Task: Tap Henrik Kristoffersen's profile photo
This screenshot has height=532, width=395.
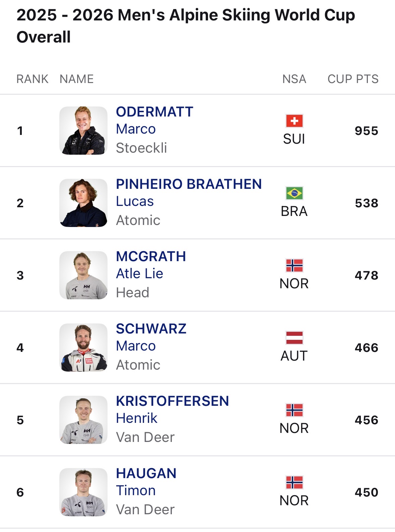Action: [83, 420]
